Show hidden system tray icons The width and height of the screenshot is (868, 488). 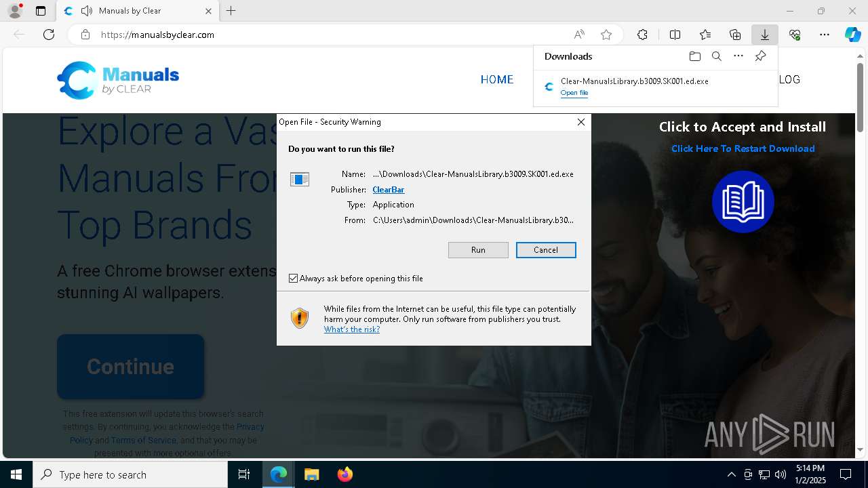coord(731,474)
